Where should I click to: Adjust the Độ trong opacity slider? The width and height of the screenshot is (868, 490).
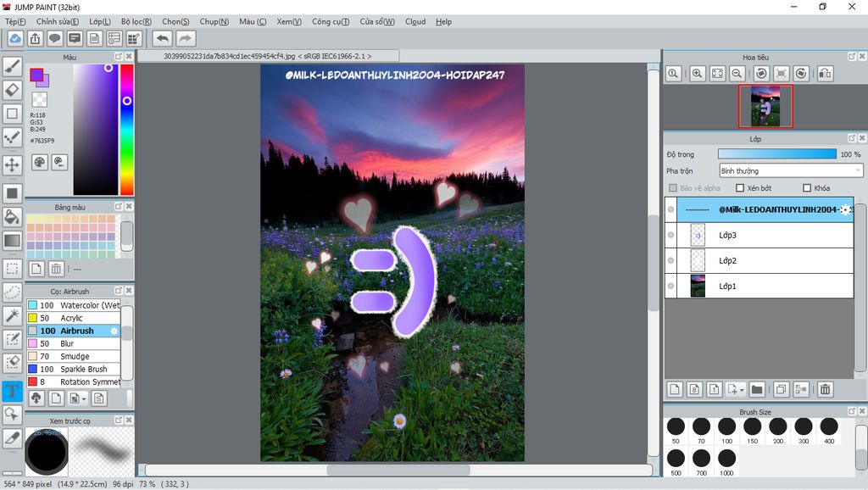click(777, 154)
